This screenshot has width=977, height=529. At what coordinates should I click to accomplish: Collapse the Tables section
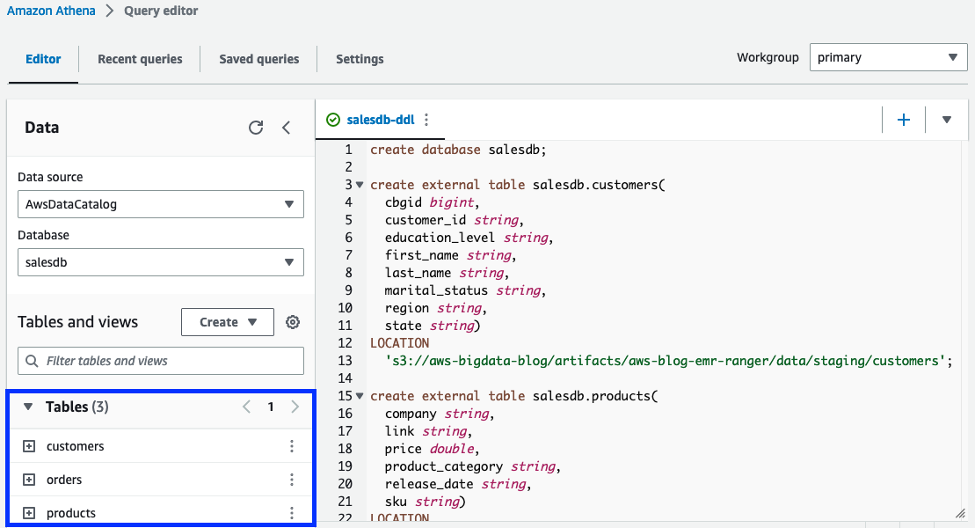click(x=28, y=407)
